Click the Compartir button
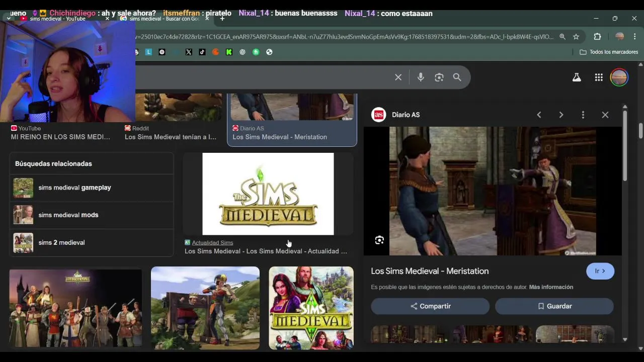This screenshot has width=644, height=362. pyautogui.click(x=430, y=306)
